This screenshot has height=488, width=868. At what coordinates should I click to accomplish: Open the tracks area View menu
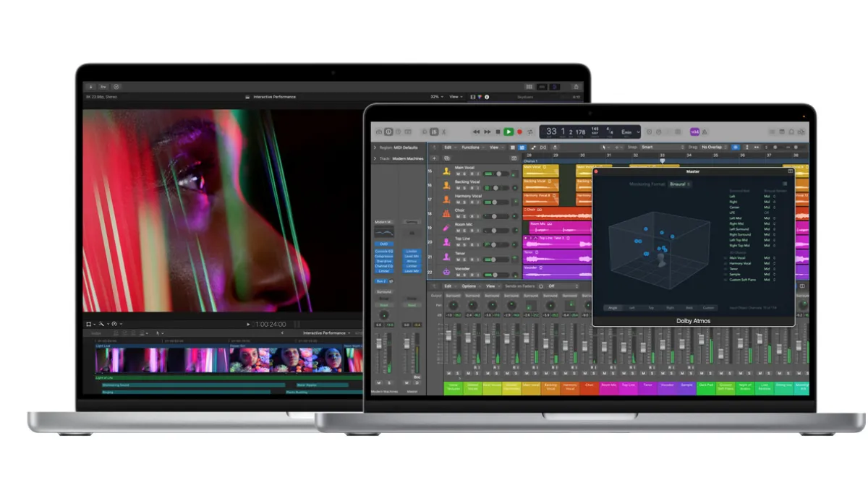496,147
